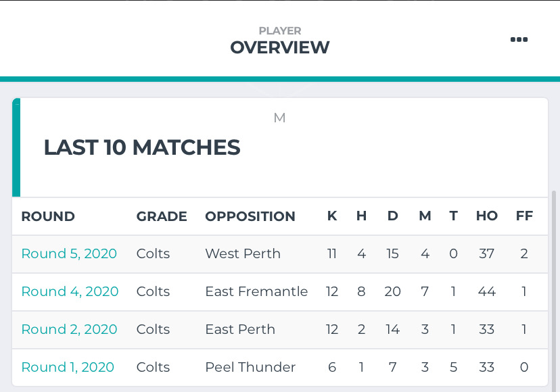Select the Peel Thunder opposition cell
Screen dimensions: 560x392
(x=250, y=368)
